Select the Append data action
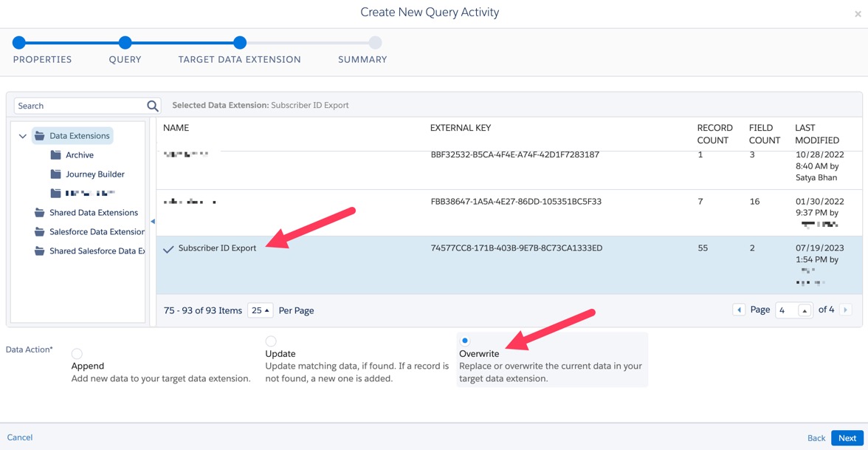The width and height of the screenshot is (868, 450). click(76, 353)
